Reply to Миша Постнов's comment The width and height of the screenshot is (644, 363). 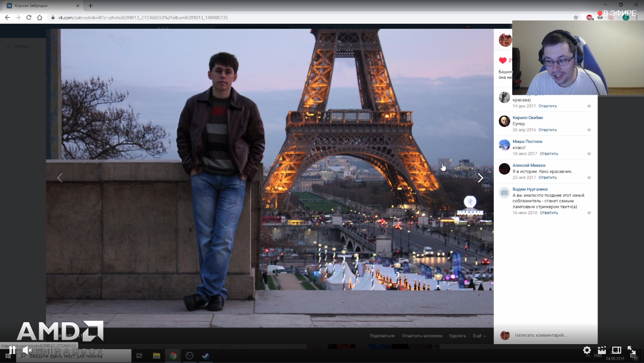tap(549, 154)
